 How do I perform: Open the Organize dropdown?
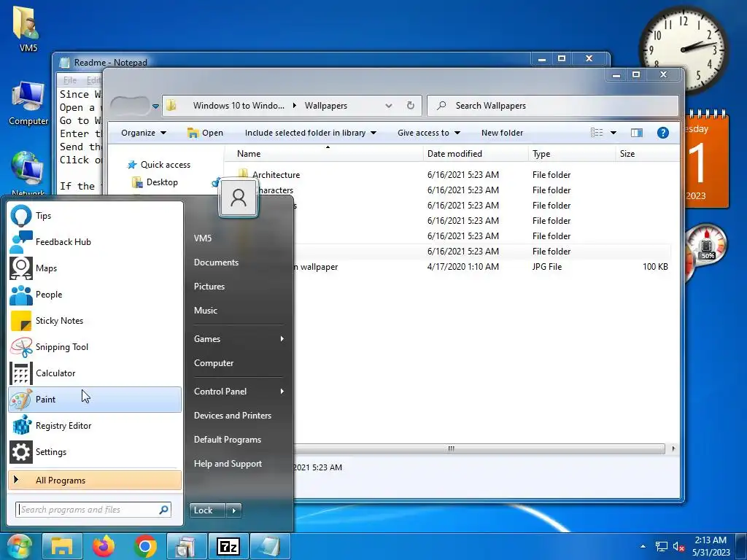[x=144, y=133]
